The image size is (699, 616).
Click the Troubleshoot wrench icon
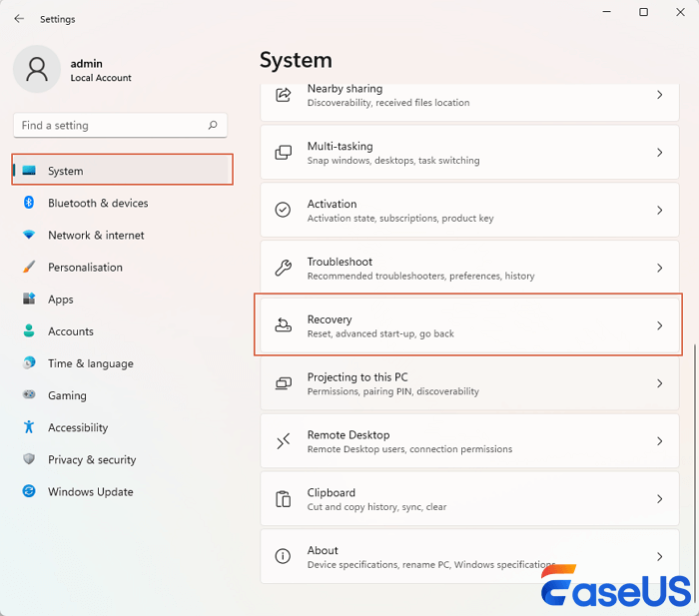click(284, 268)
